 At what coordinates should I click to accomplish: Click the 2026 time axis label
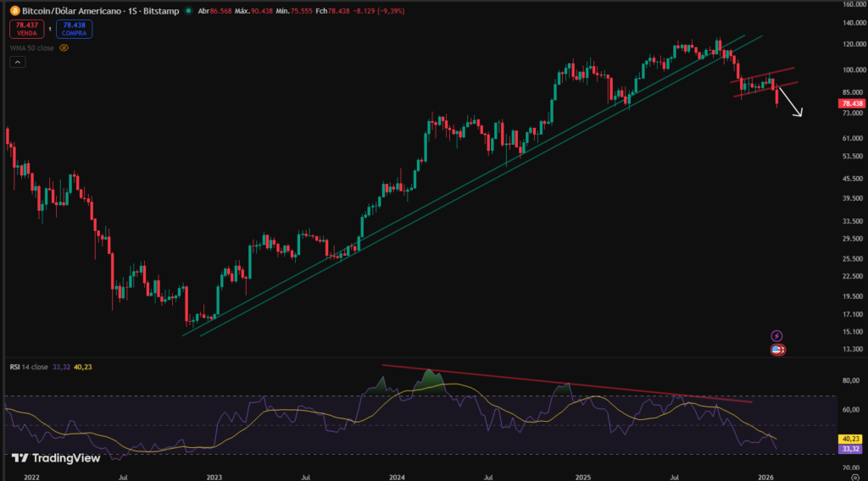pos(765,477)
